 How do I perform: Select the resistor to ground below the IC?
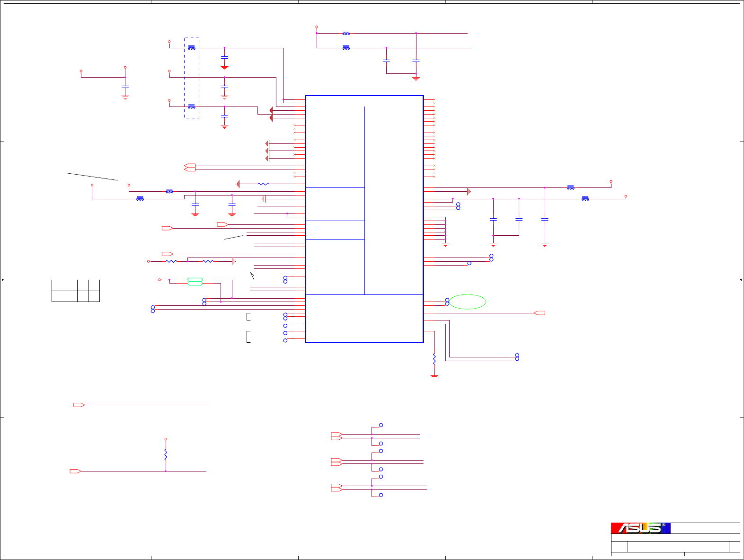434,359
